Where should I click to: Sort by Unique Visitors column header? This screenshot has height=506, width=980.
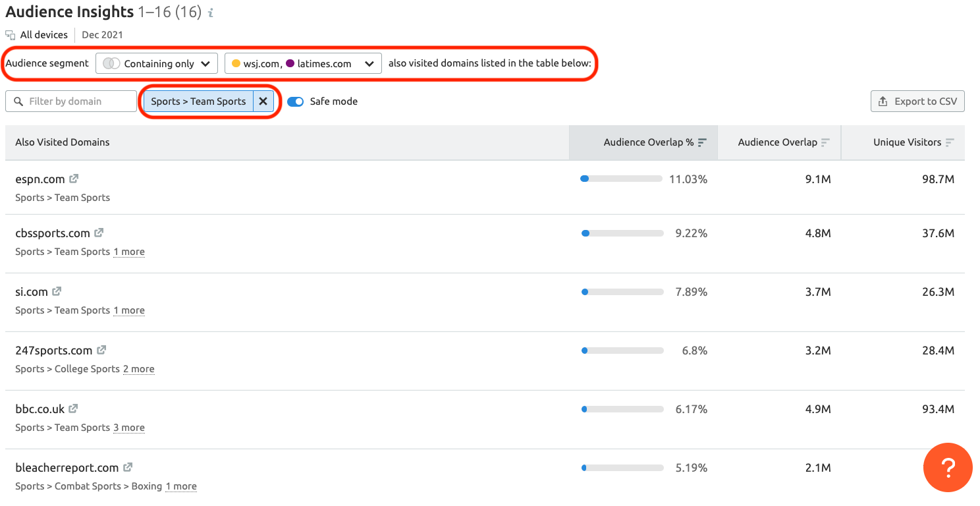coord(903,142)
